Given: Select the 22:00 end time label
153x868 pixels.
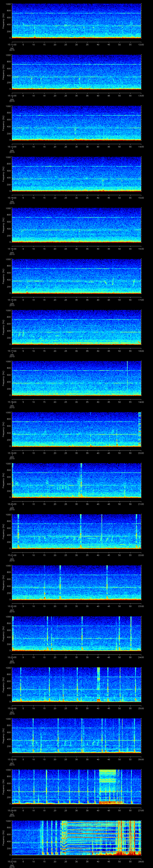Looking at the screenshot, I should coord(141,555).
